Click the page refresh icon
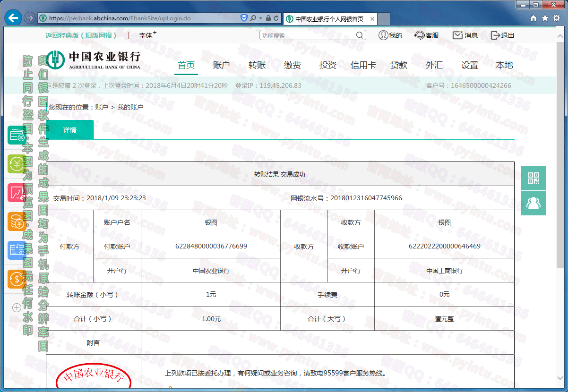Image resolution: width=568 pixels, height=392 pixels. 277,18
